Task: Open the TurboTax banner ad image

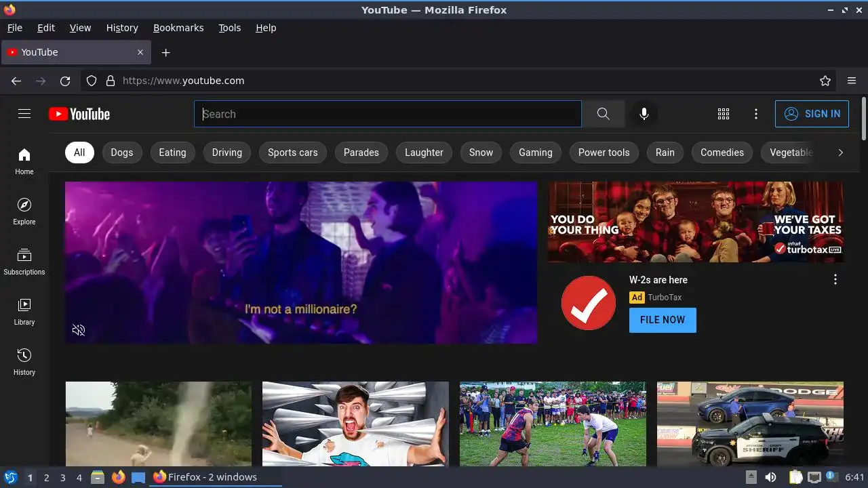Action: pos(696,222)
